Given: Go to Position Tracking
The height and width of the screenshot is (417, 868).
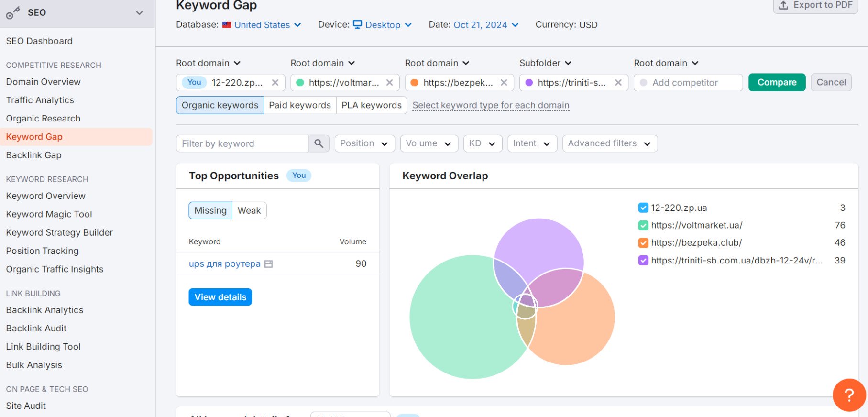Looking at the screenshot, I should click(42, 251).
